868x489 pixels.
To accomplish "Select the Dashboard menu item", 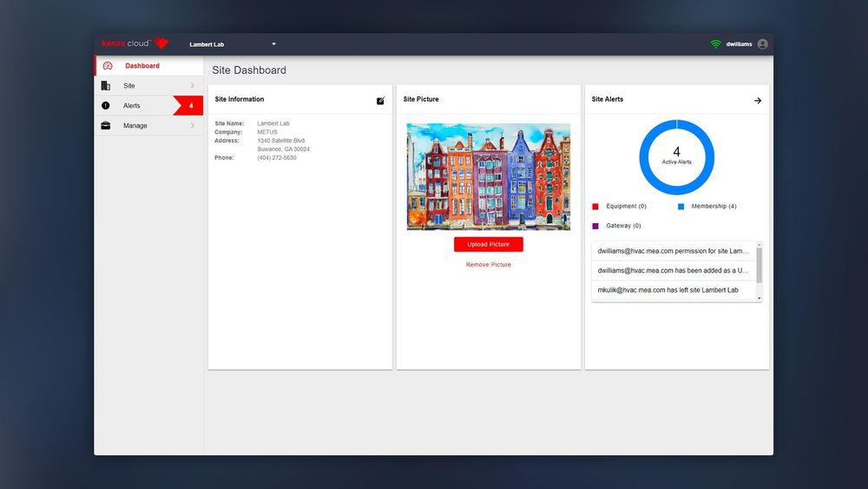I will [x=142, y=66].
